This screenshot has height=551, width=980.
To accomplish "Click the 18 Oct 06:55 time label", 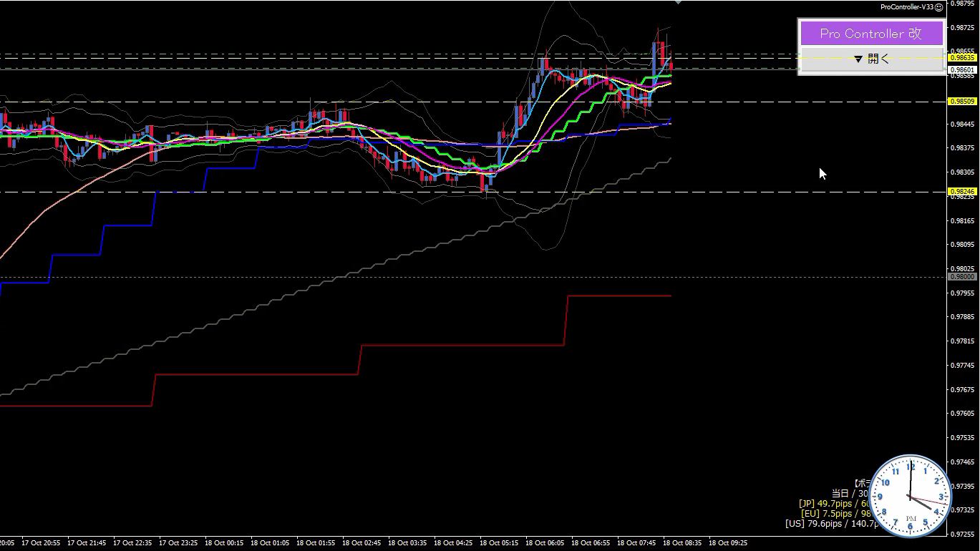I will click(x=591, y=543).
